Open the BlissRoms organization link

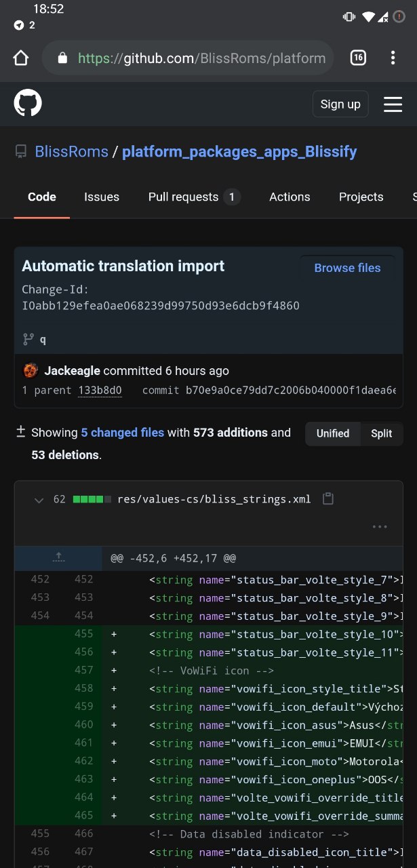click(72, 152)
